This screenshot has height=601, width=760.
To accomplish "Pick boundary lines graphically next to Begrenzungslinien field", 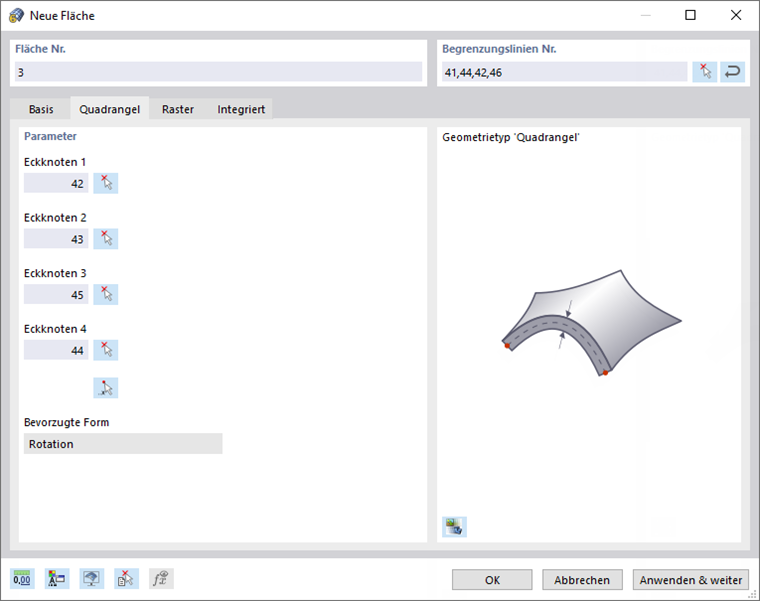I will point(704,72).
